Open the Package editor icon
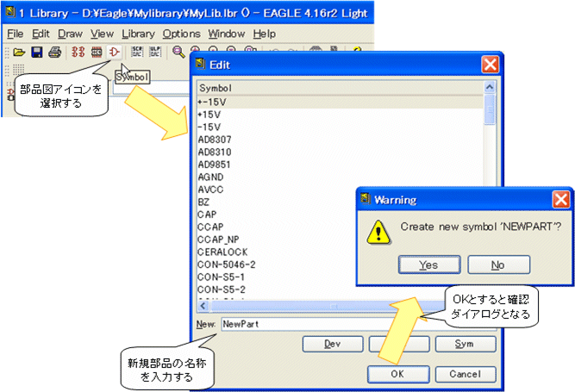The height and width of the screenshot is (392, 575). point(97,53)
